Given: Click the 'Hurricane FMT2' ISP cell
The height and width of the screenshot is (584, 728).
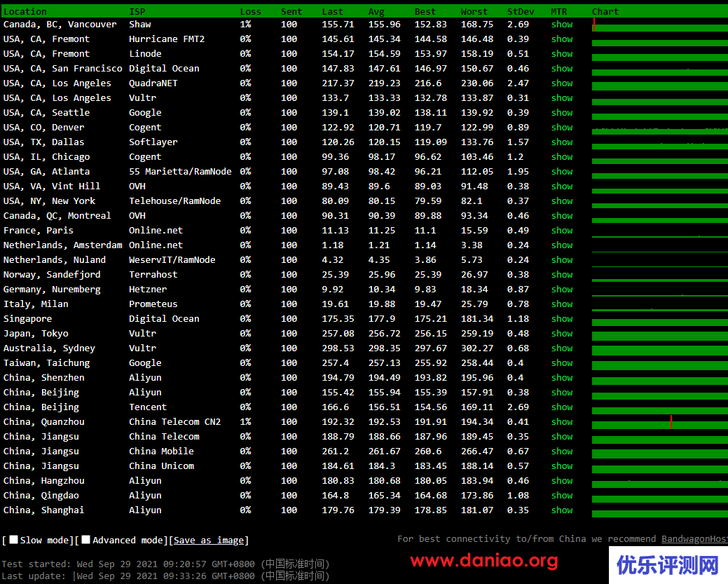Looking at the screenshot, I should [167, 39].
